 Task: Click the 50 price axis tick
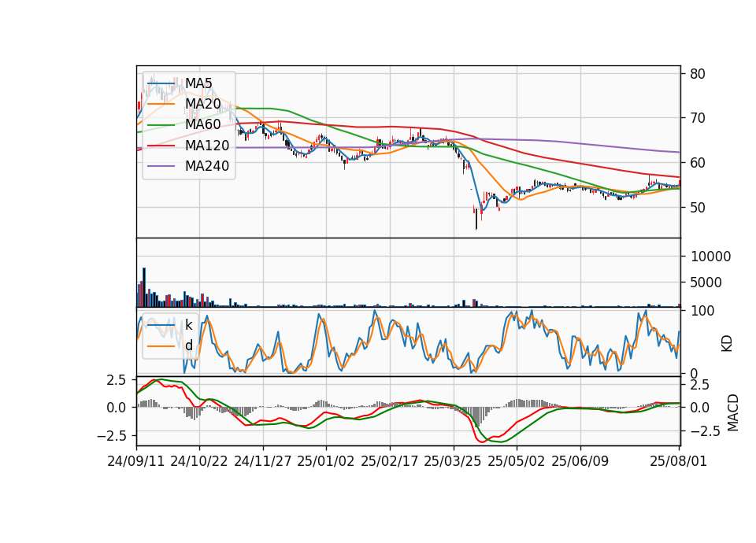pyautogui.click(x=698, y=208)
